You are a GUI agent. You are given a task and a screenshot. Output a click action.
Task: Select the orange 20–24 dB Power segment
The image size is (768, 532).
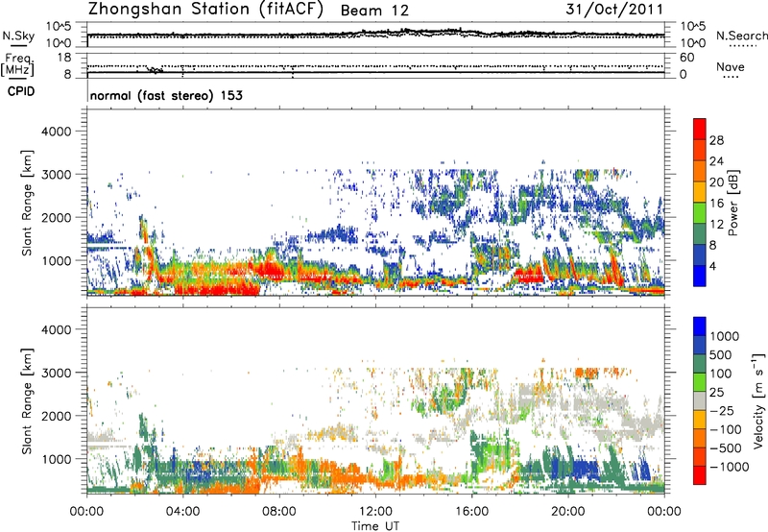pos(700,171)
